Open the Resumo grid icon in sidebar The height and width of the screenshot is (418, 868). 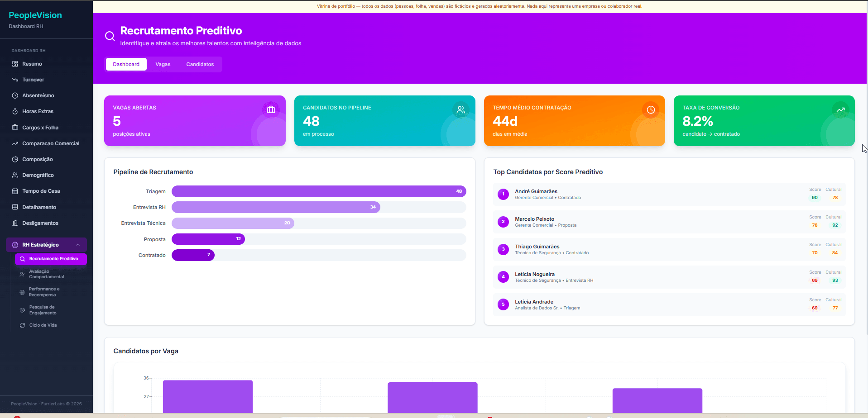coord(15,64)
